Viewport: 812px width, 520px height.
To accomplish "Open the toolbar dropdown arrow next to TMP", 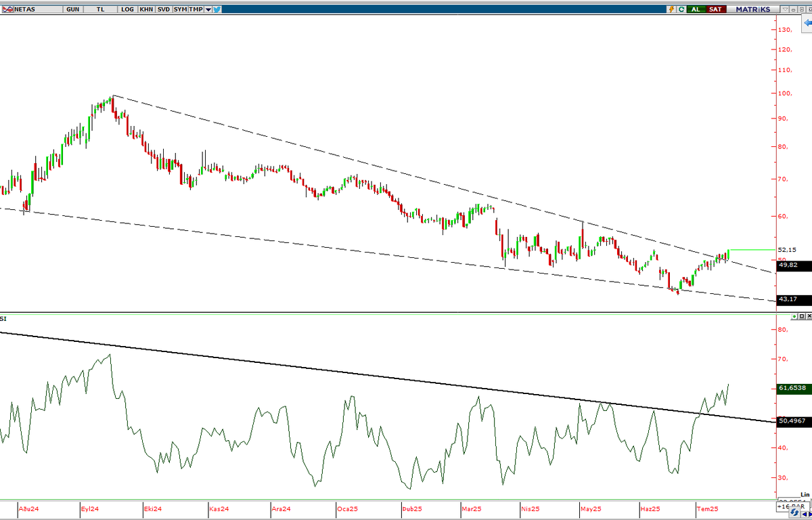I will [208, 9].
